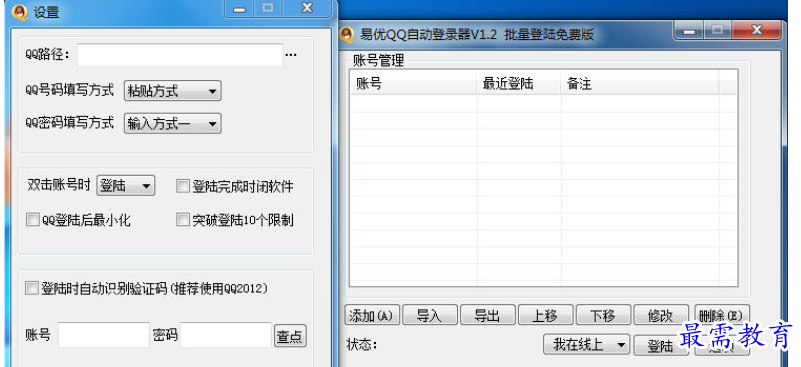
Task: Expand the 双击账号时 dropdown
Action: tap(126, 186)
